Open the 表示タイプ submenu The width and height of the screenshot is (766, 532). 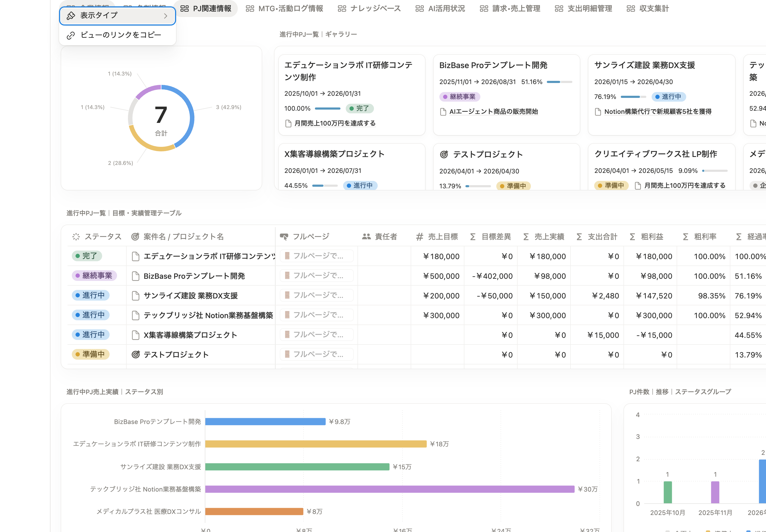click(x=117, y=16)
